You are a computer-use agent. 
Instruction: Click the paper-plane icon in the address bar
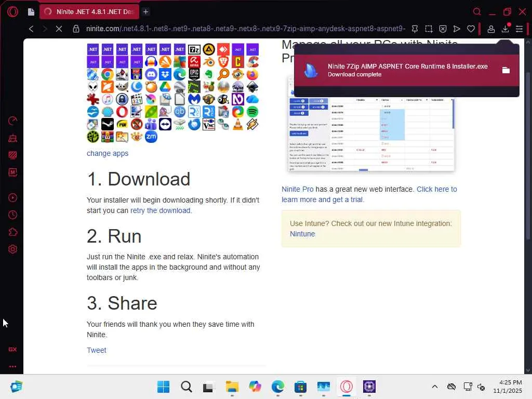pyautogui.click(x=457, y=29)
